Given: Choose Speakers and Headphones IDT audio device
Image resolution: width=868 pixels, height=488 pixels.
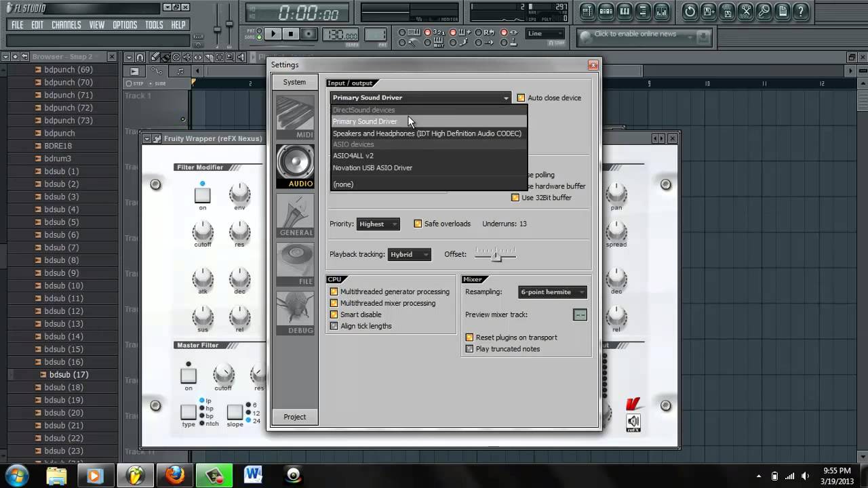Looking at the screenshot, I should [x=429, y=134].
